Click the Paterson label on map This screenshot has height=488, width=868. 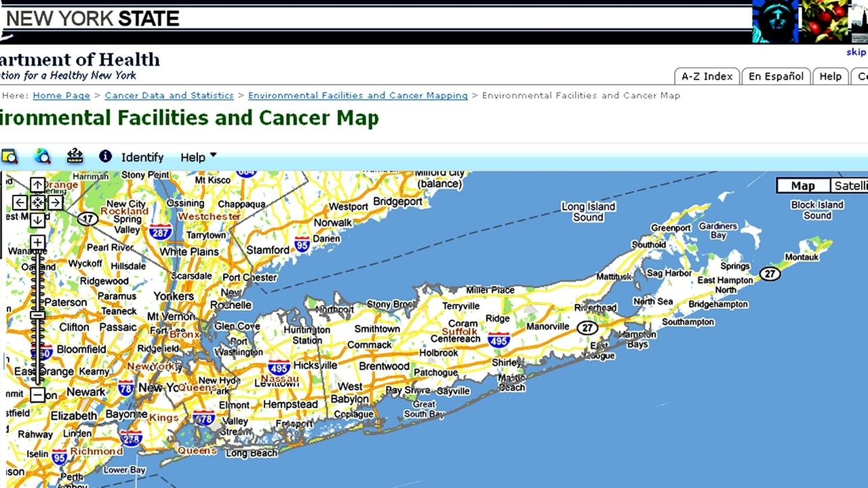(66, 303)
